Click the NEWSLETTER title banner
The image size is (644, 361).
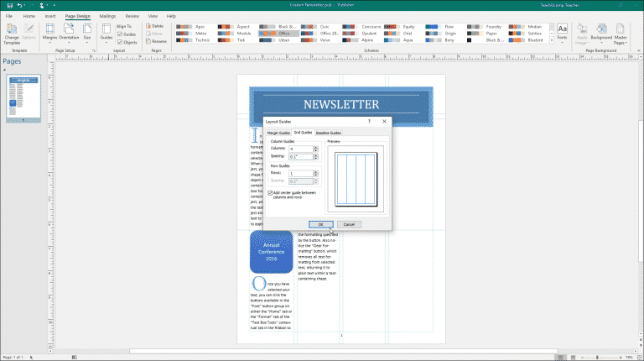[341, 104]
